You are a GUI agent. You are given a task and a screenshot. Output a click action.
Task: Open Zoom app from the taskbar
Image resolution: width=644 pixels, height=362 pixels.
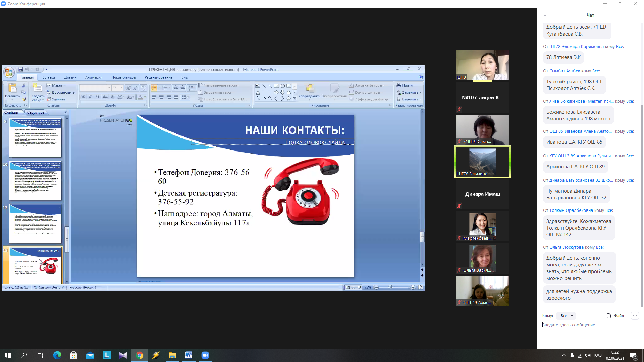click(205, 355)
